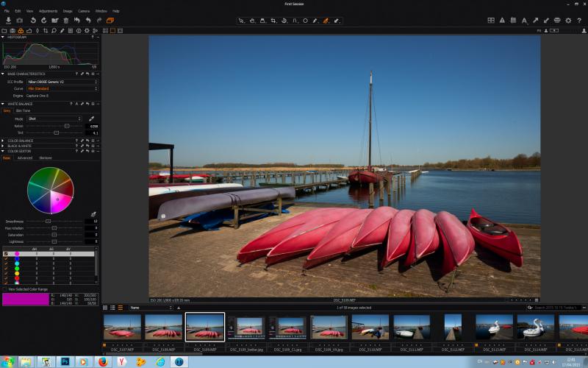Select the Rotate straighten tool in the cursor toolbar

click(284, 21)
